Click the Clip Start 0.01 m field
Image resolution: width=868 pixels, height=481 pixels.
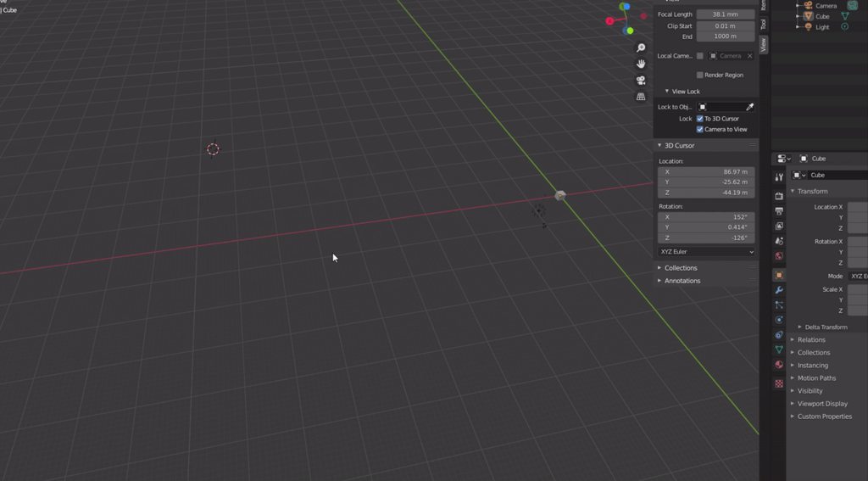point(726,25)
